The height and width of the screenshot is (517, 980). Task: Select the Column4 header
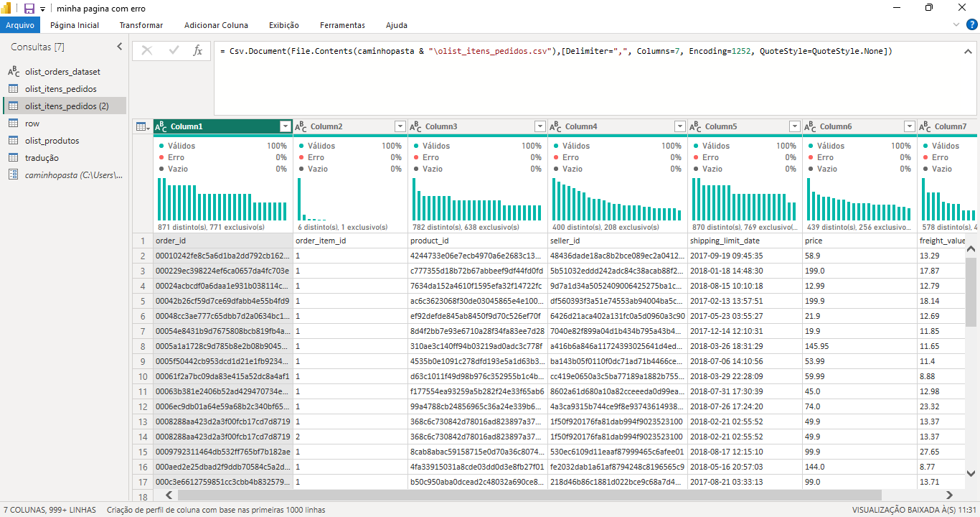618,126
